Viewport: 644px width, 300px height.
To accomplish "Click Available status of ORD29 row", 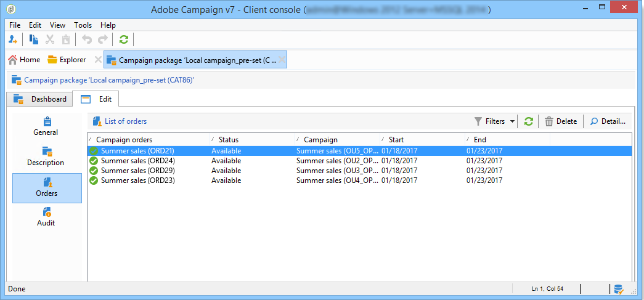I will click(226, 170).
